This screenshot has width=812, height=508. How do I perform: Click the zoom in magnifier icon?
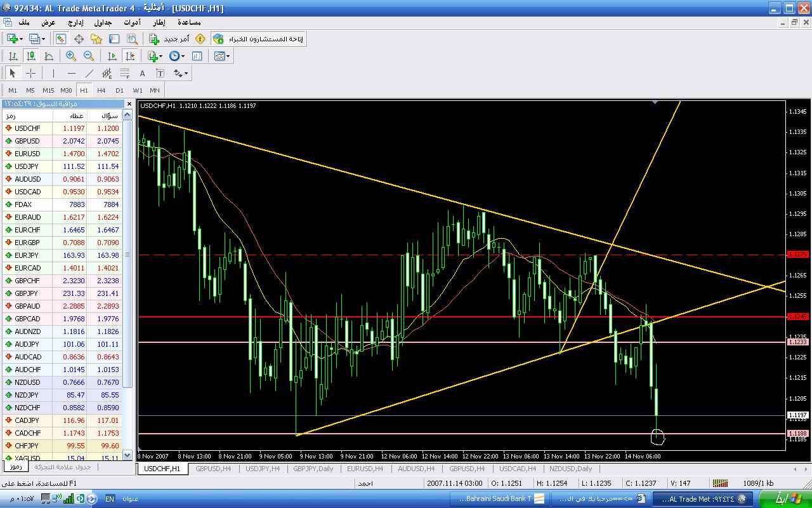click(71, 56)
